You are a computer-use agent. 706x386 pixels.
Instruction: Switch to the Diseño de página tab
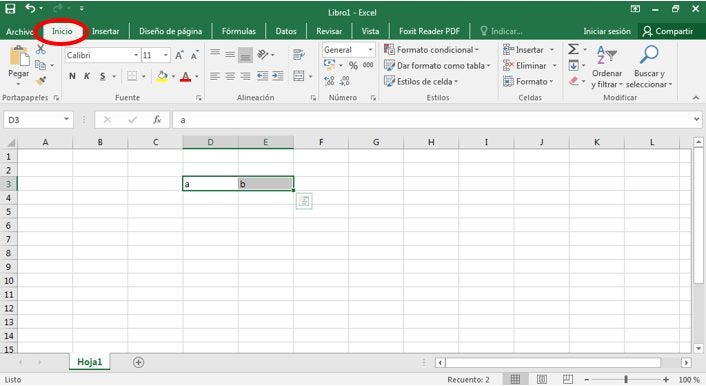click(170, 31)
